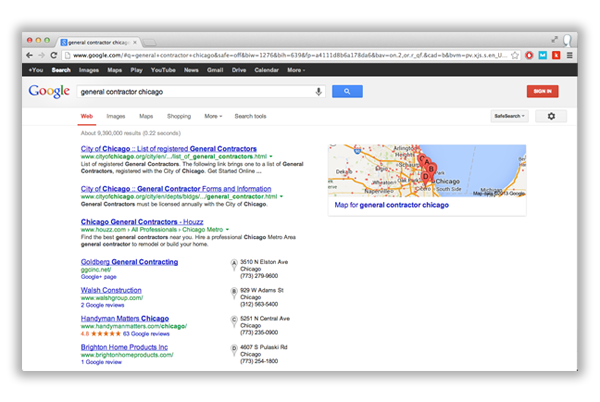Open 63 Google reviews for Handyman Matters
This screenshot has height=402, width=600.
[146, 334]
